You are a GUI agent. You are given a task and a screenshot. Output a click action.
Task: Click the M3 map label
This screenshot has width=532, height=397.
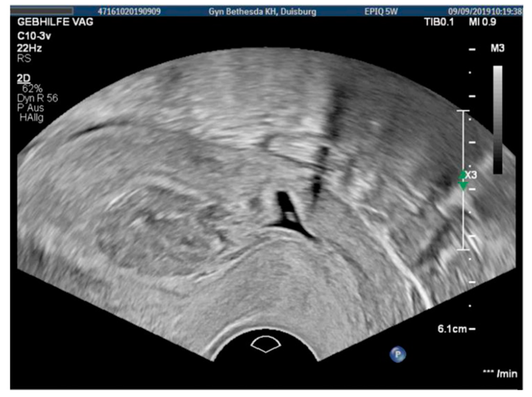[497, 48]
